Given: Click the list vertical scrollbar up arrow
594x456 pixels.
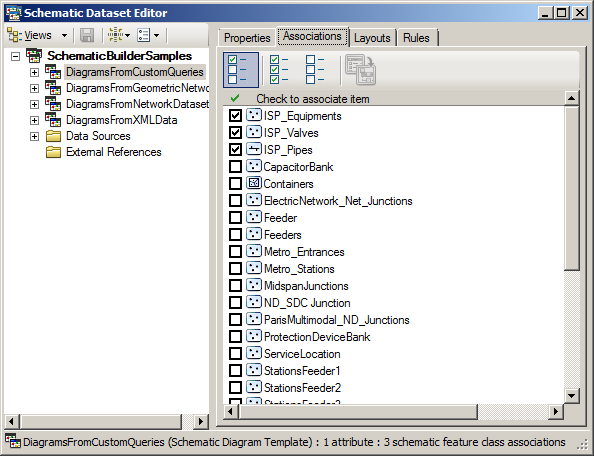Looking at the screenshot, I should pos(571,98).
